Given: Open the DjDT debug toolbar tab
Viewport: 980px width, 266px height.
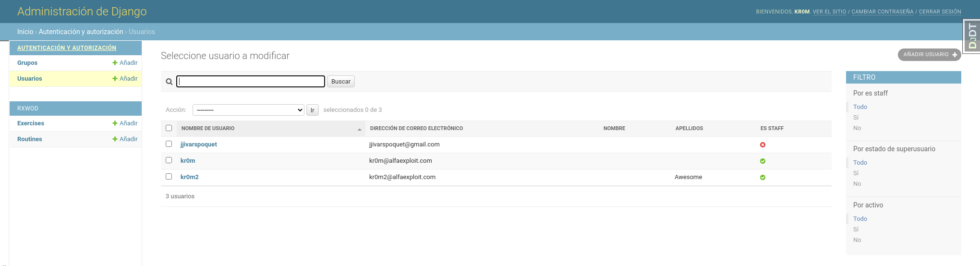Looking at the screenshot, I should click(x=972, y=36).
